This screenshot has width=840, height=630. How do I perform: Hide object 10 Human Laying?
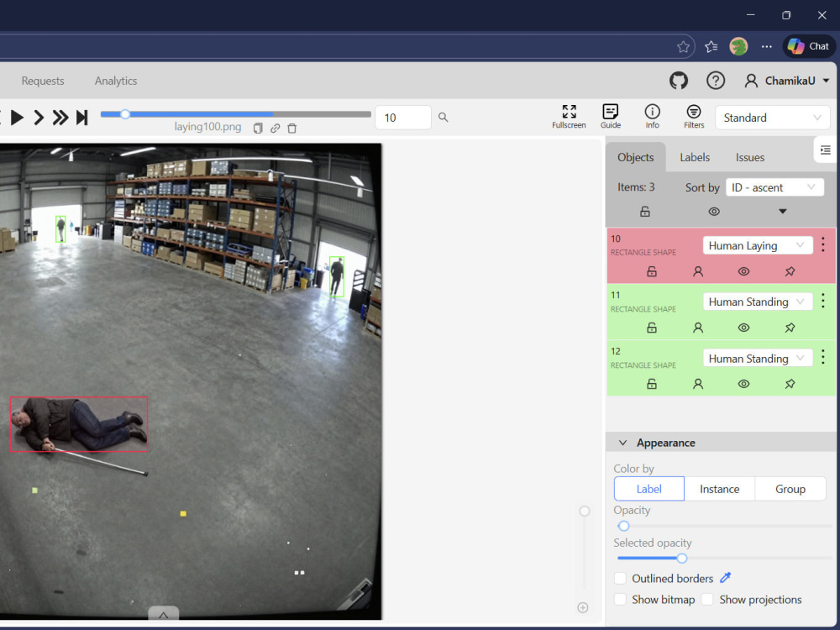click(743, 271)
